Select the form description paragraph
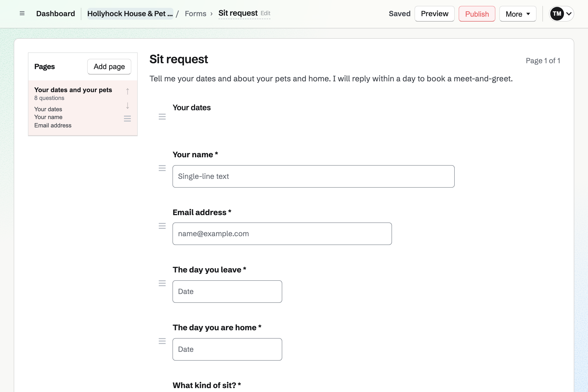 (331, 78)
